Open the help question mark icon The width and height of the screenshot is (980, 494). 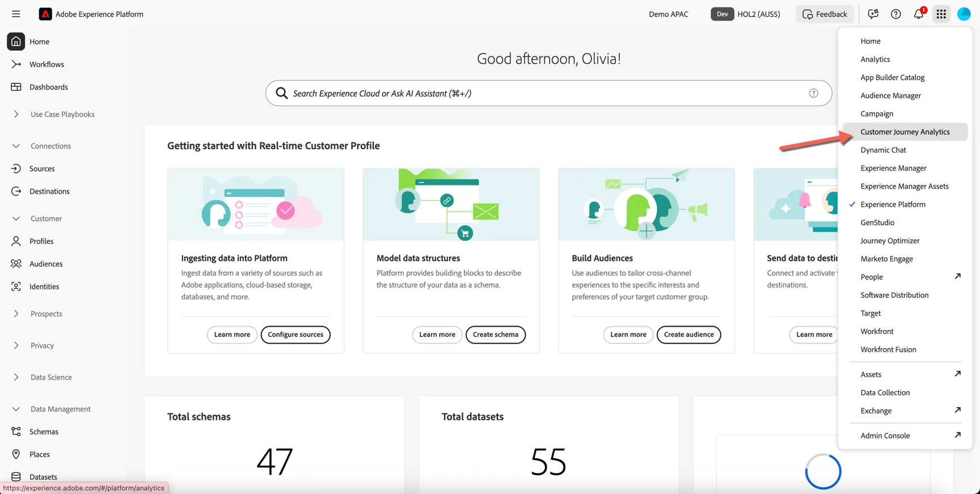(895, 14)
